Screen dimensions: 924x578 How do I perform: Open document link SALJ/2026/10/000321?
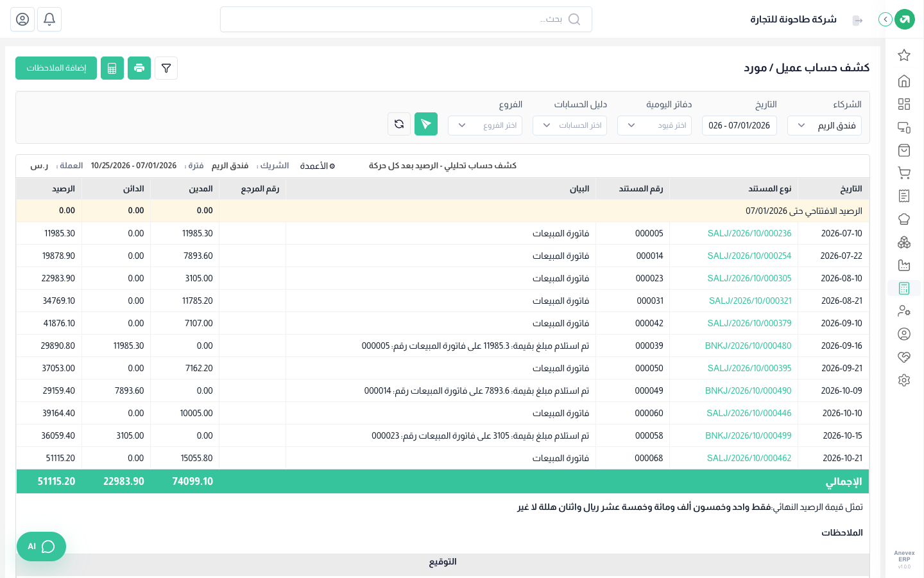(750, 301)
